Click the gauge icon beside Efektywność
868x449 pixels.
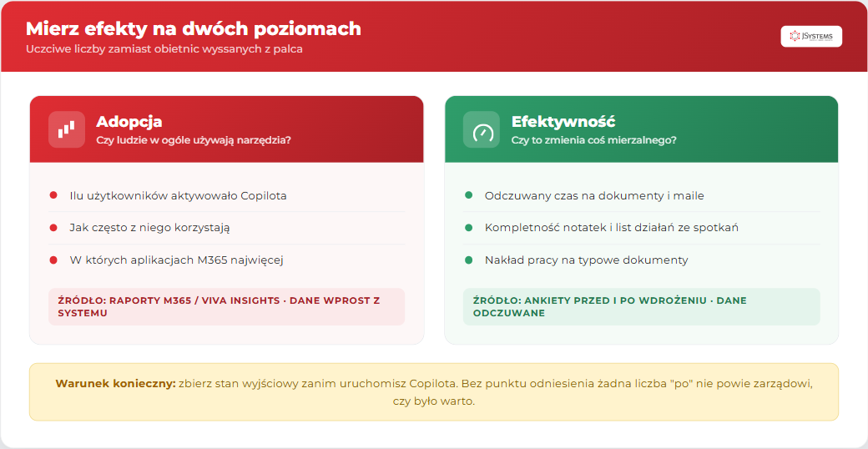(482, 129)
